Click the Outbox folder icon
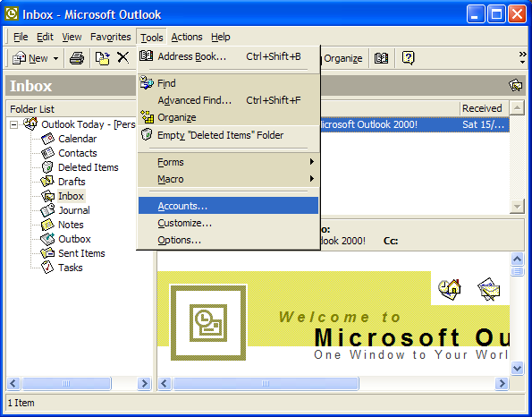532x417 pixels. (x=47, y=239)
